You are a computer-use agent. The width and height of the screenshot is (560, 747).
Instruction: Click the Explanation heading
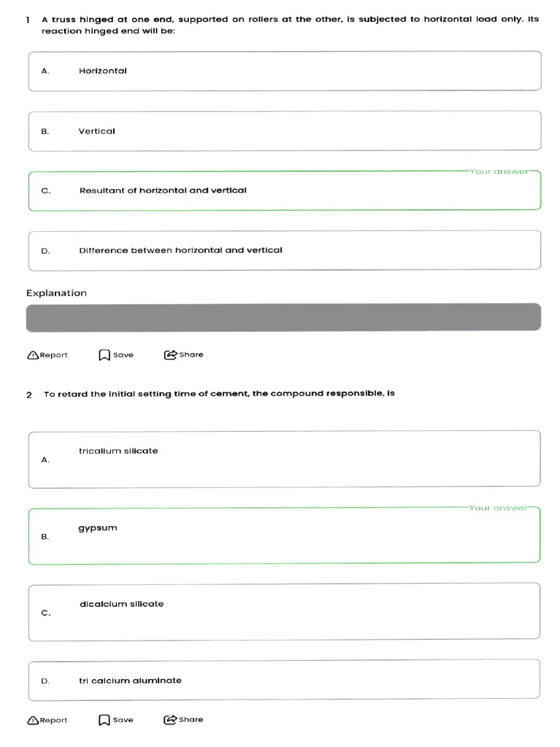pos(57,293)
